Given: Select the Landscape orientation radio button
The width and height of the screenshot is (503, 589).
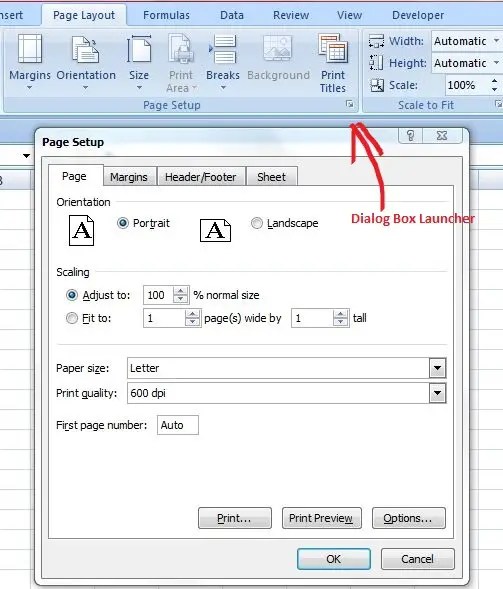Looking at the screenshot, I should [x=257, y=223].
